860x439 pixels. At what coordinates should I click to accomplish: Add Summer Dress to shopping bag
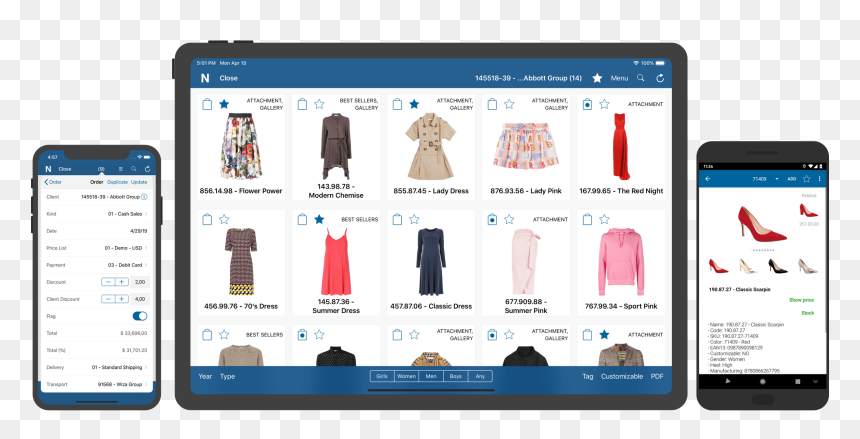pyautogui.click(x=302, y=219)
